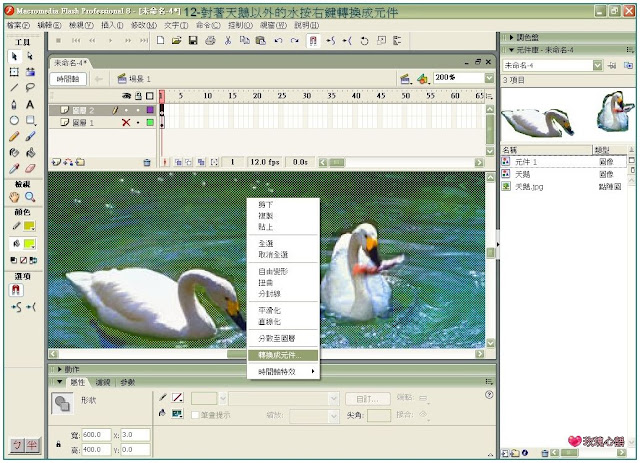The image size is (640, 463).
Task: Select the Free Transform tool
Action: click(x=14, y=72)
